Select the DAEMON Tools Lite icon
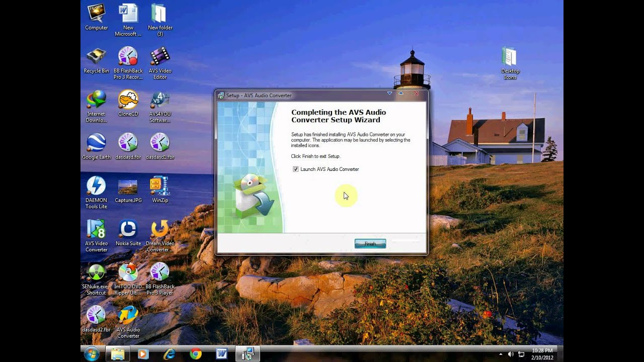The image size is (644, 362). pyautogui.click(x=96, y=193)
